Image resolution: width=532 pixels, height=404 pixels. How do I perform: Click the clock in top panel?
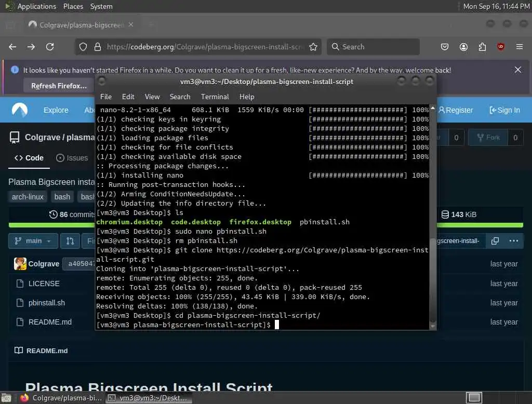pos(496,6)
